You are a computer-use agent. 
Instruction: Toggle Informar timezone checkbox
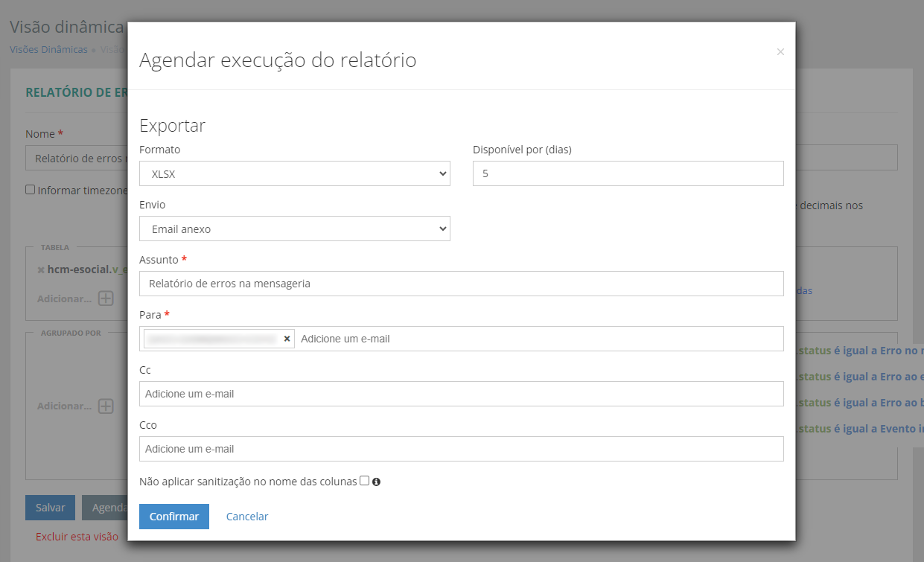(x=31, y=190)
